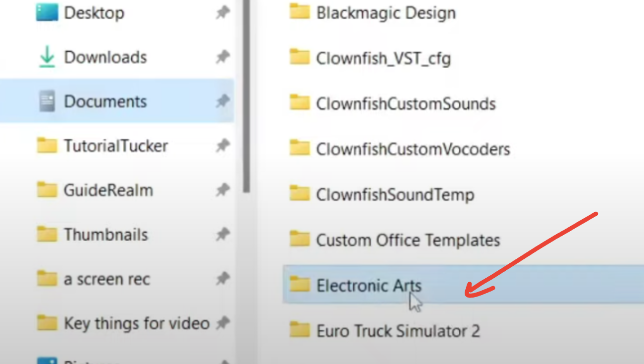Toggle the pin next to Downloads
Screen dimensions: 644x364
(222, 58)
